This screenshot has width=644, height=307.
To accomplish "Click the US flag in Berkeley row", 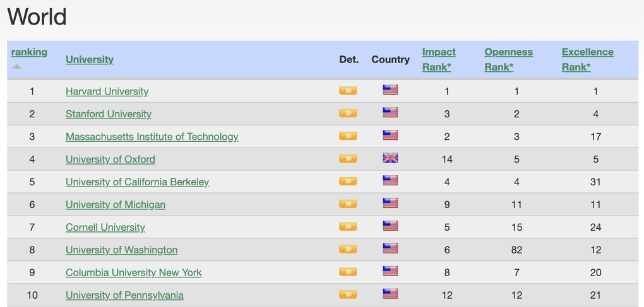I will [390, 181].
